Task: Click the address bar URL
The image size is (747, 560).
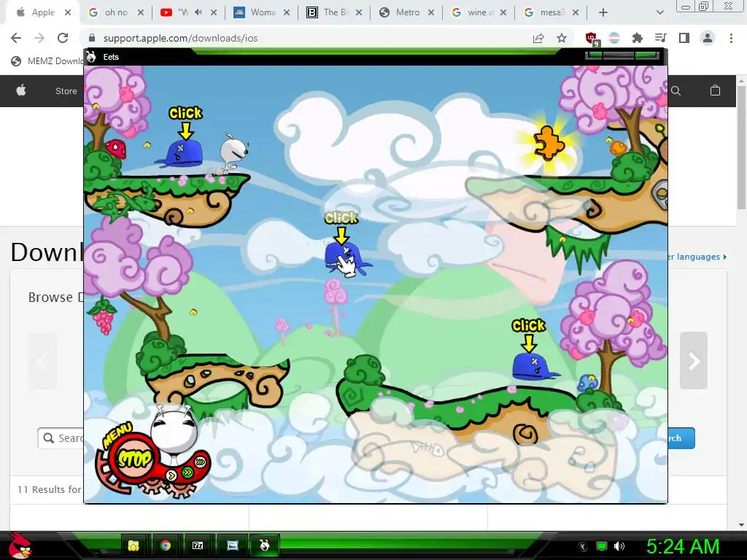Action: coord(180,38)
